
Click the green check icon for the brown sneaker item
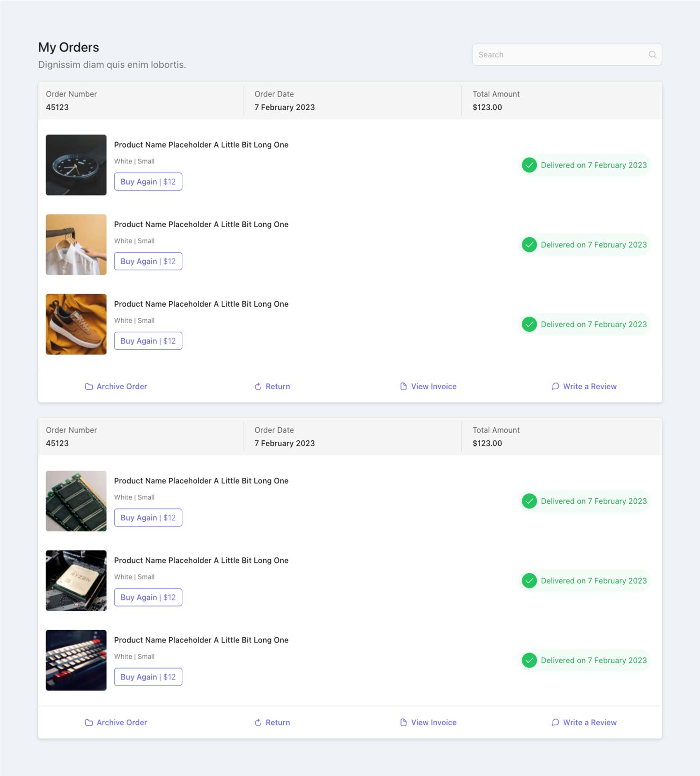coord(529,324)
